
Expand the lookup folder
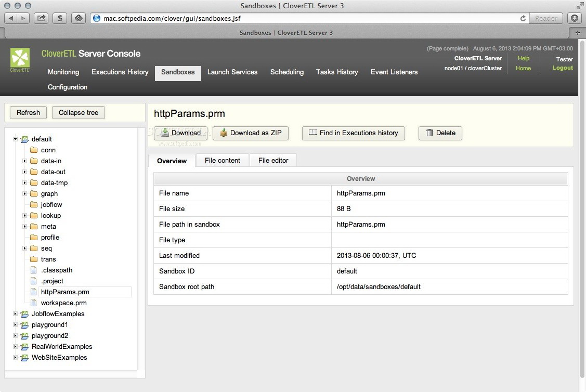[24, 216]
